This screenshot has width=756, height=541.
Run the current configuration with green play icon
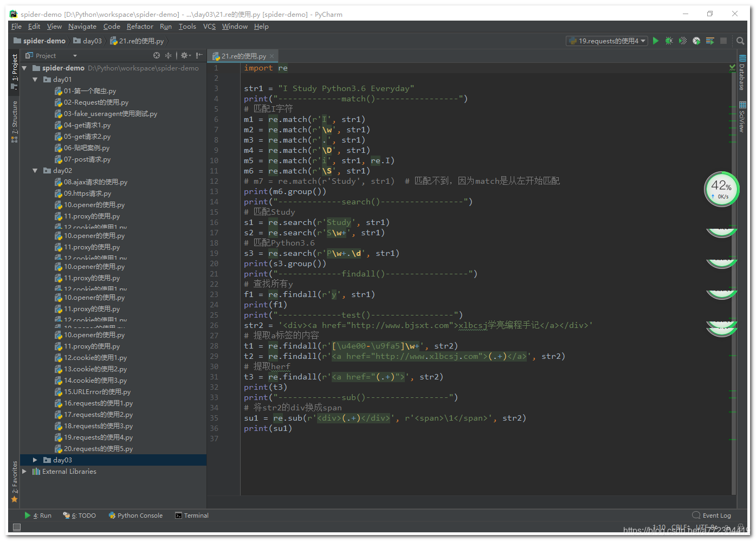tap(656, 41)
